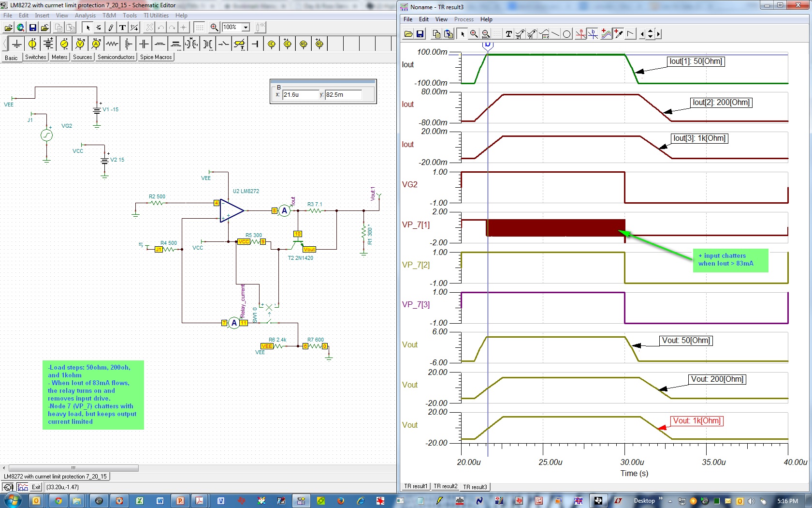Toggle the grid dots display in the schematic toolbar
The height and width of the screenshot is (508, 812).
pos(200,28)
